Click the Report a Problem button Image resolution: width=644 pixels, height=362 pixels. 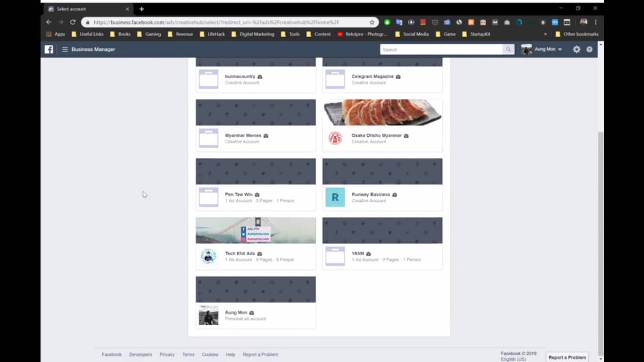coord(567,357)
